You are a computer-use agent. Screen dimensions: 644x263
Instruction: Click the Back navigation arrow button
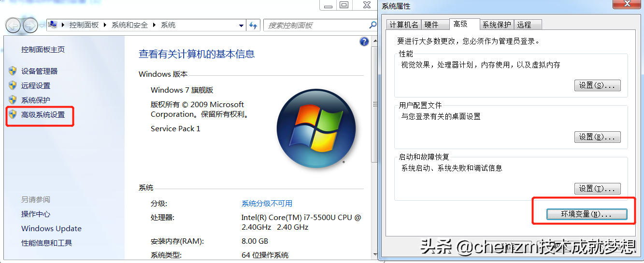coord(14,25)
